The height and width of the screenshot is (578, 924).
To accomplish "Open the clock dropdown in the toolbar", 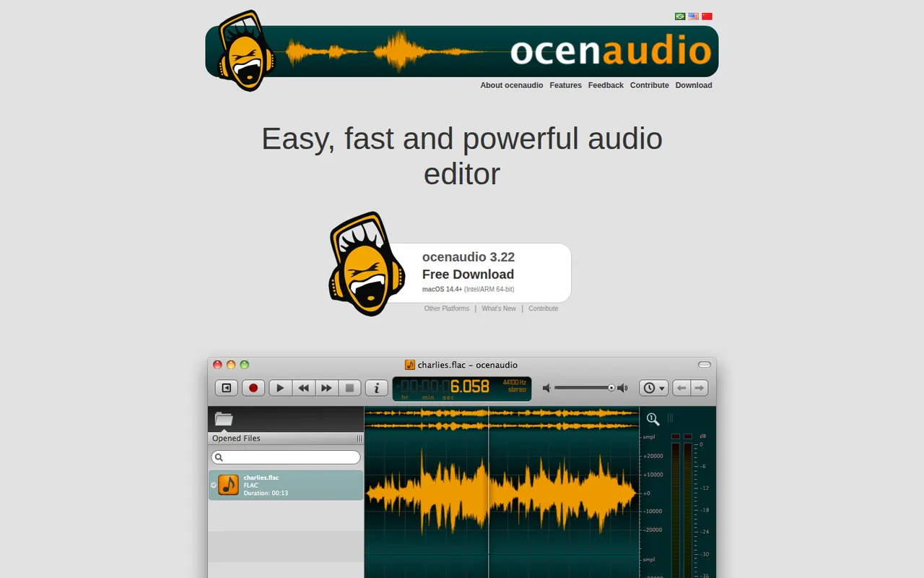I will tap(653, 388).
